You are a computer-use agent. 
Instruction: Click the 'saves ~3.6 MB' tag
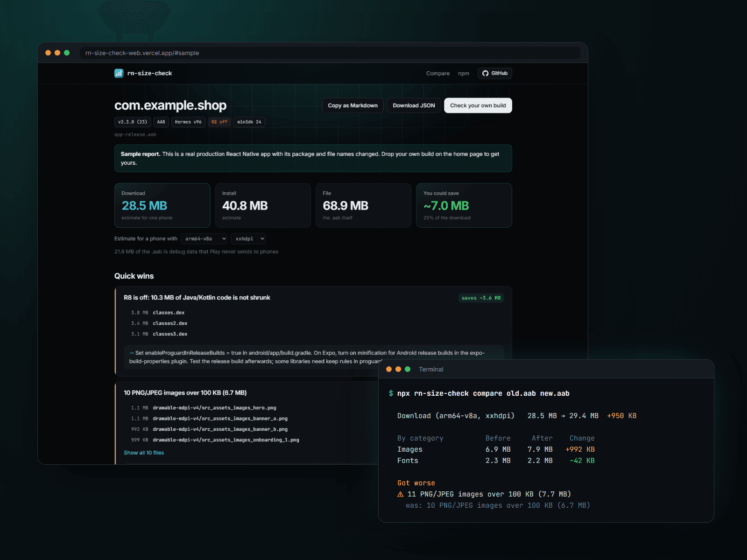point(481,298)
